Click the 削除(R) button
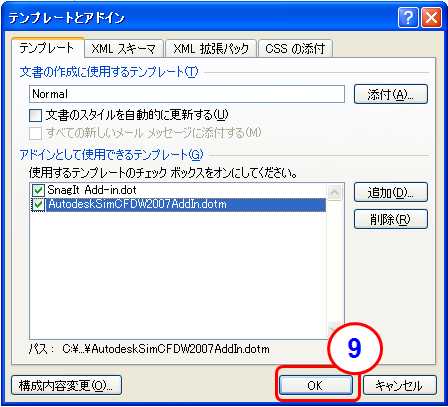Screen dimensions: 448x407 coord(391,219)
